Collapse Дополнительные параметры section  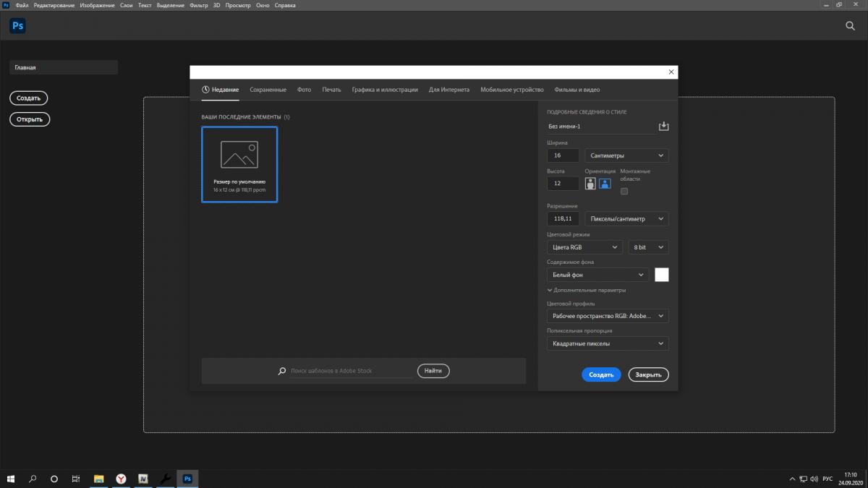coord(587,290)
